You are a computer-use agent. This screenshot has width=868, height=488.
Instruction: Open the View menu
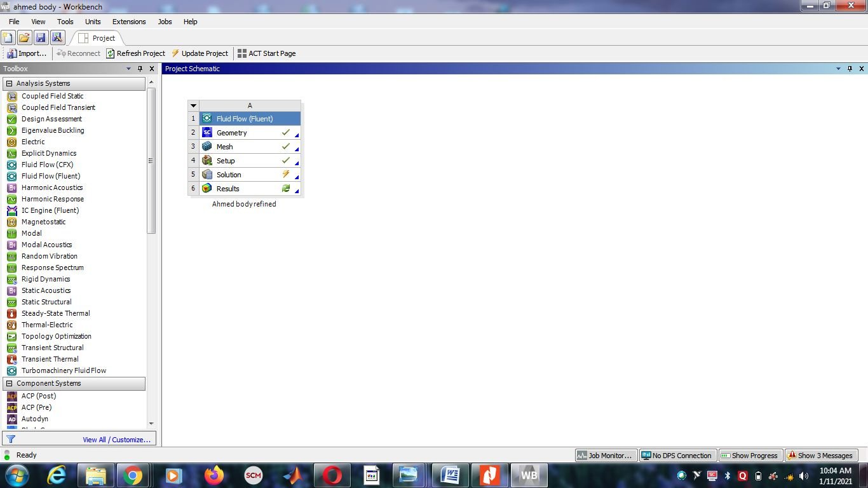(38, 22)
